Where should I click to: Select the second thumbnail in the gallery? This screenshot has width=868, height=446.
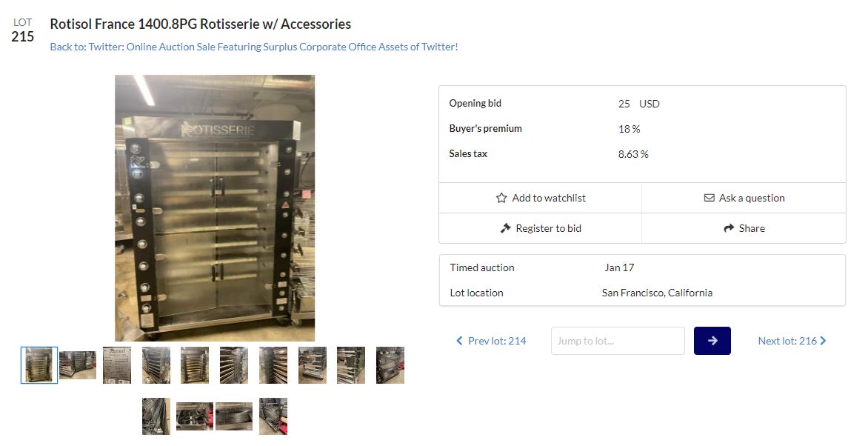click(78, 365)
